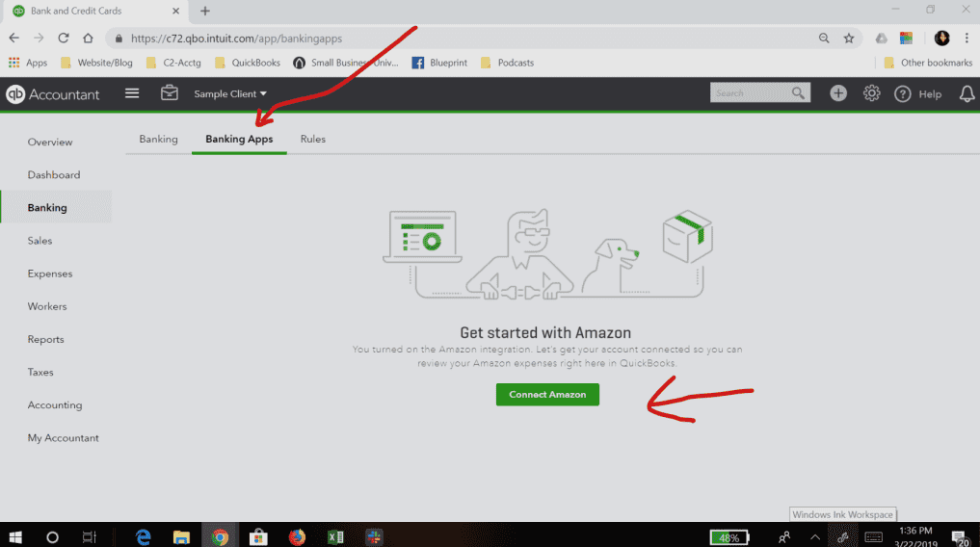Viewport: 980px width, 547px height.
Task: Toggle the hamburger navigation menu
Action: click(x=132, y=93)
